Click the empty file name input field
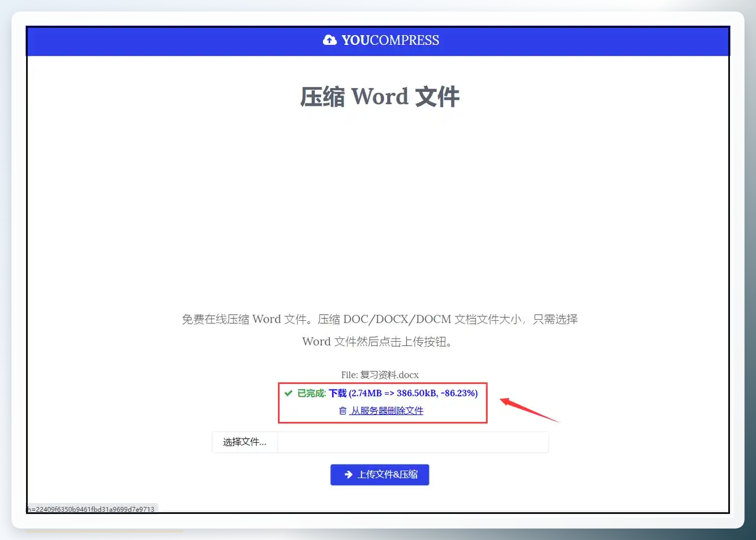Screen dimensions: 756x540 (x=413, y=442)
